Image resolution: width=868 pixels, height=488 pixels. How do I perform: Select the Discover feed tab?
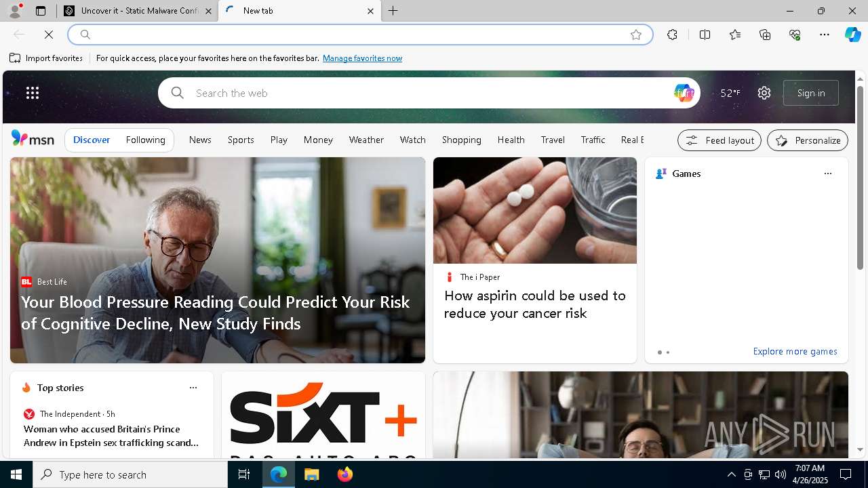tap(92, 140)
